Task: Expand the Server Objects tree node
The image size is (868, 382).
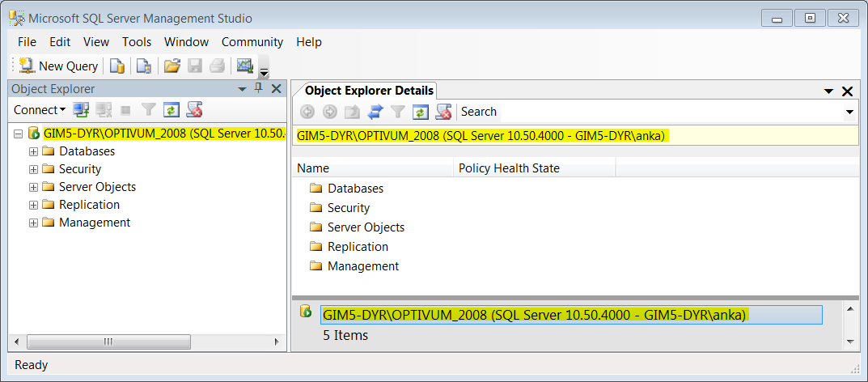Action: (33, 187)
